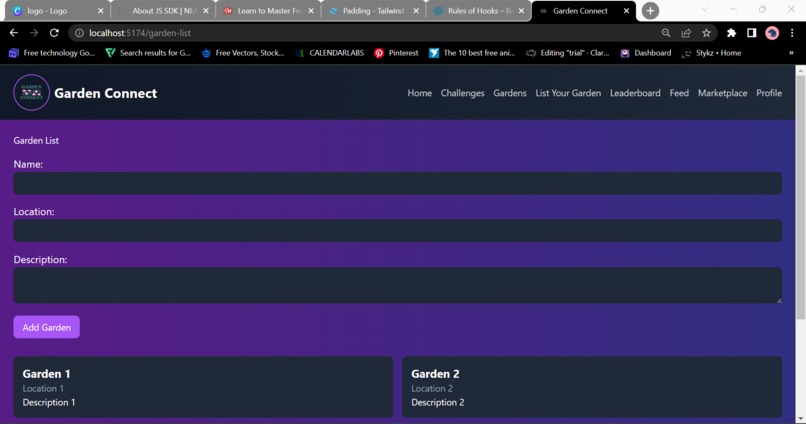Open the Free Vectors, Stock... bookmark
The width and height of the screenshot is (806, 424).
(243, 53)
